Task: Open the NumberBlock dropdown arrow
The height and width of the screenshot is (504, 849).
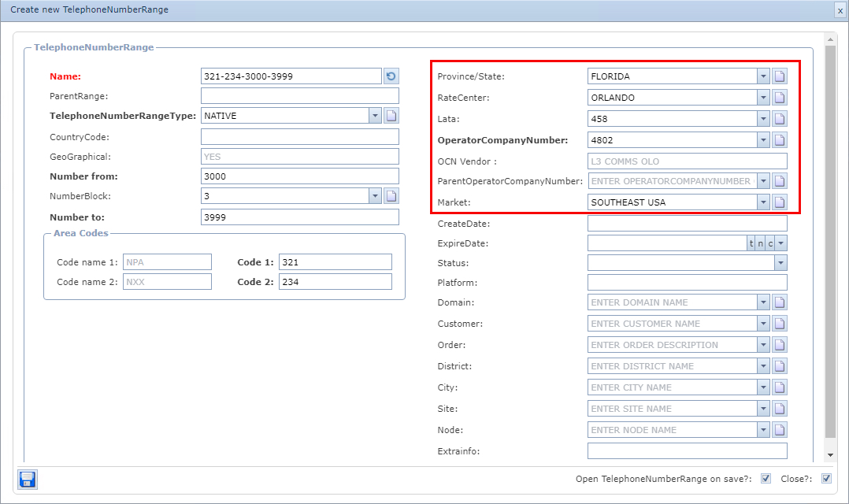Action: tap(375, 195)
